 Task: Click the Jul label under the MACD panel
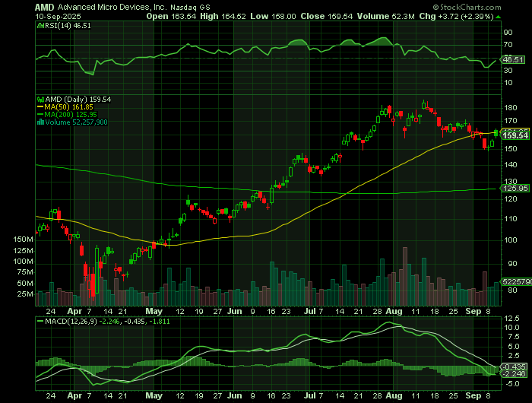pos(310,396)
